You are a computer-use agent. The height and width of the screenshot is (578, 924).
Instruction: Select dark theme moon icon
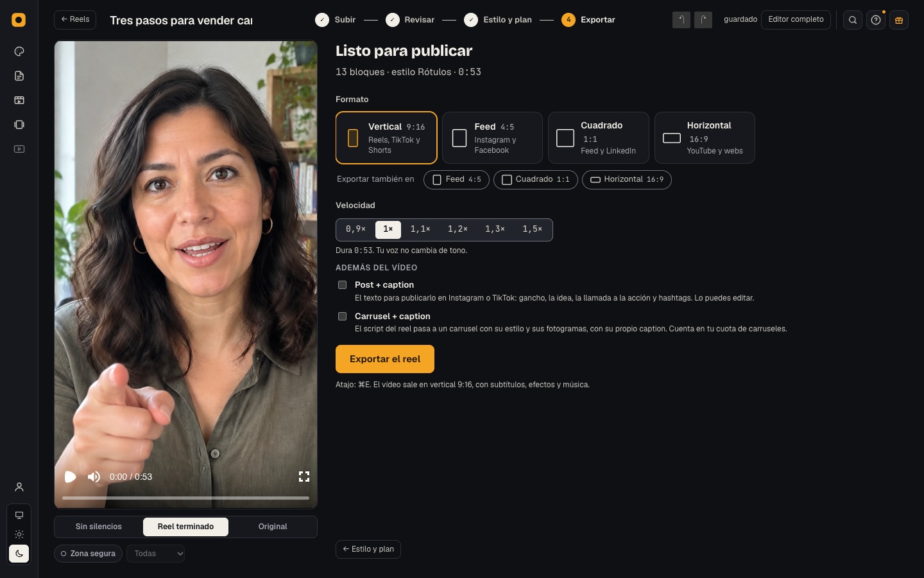click(19, 554)
